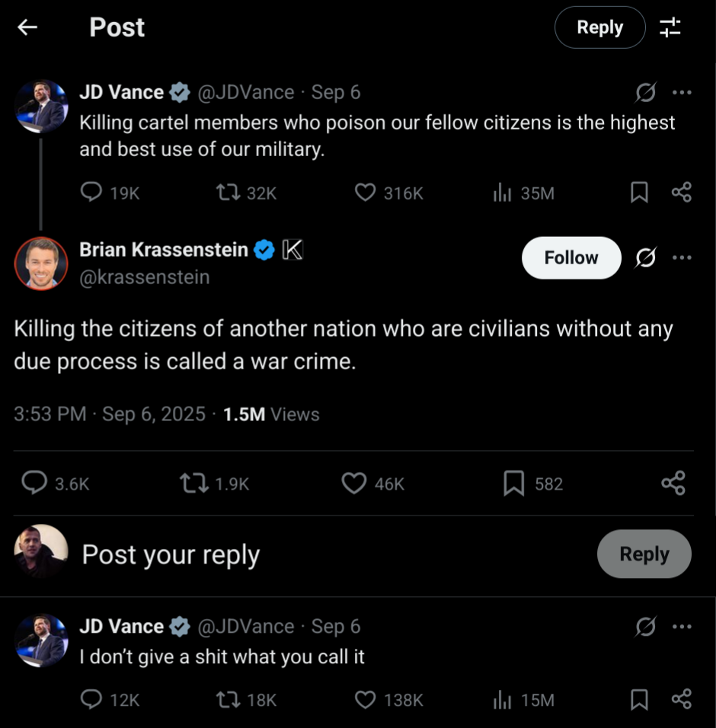Open the @krassenstein handle link
This screenshot has height=728, width=716.
[145, 277]
